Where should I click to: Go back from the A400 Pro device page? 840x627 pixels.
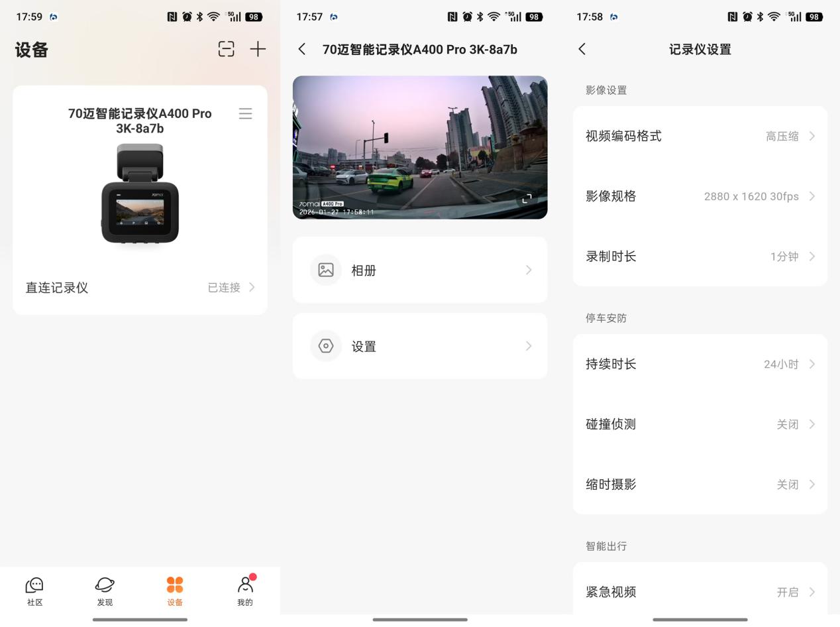point(302,49)
